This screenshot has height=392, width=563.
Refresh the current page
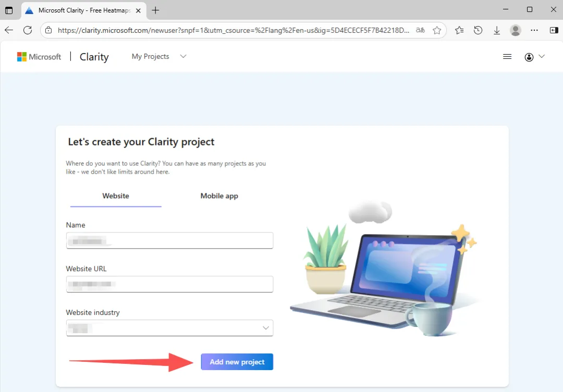tap(28, 30)
